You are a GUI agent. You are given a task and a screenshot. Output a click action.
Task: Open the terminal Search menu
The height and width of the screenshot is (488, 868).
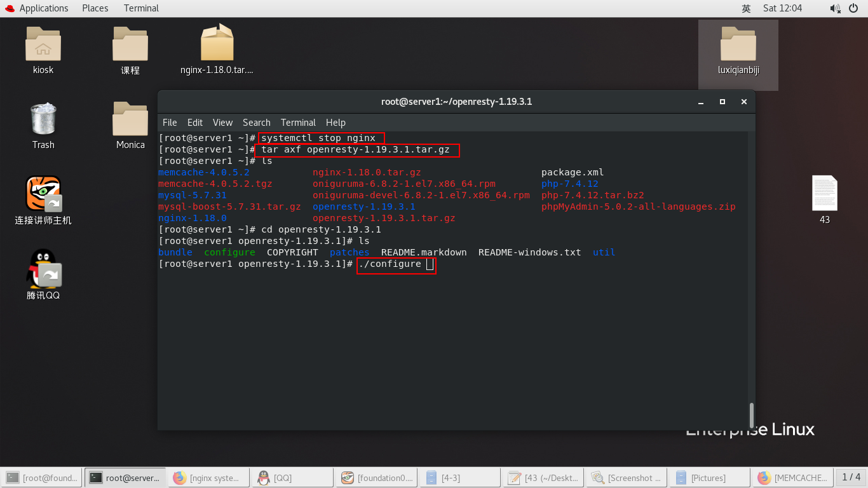[x=256, y=123]
